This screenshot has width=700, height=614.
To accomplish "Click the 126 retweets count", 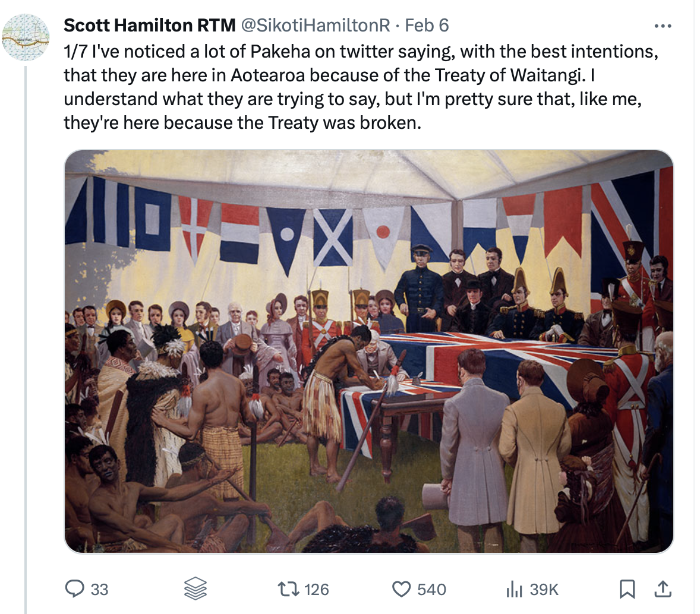I will pyautogui.click(x=317, y=590).
